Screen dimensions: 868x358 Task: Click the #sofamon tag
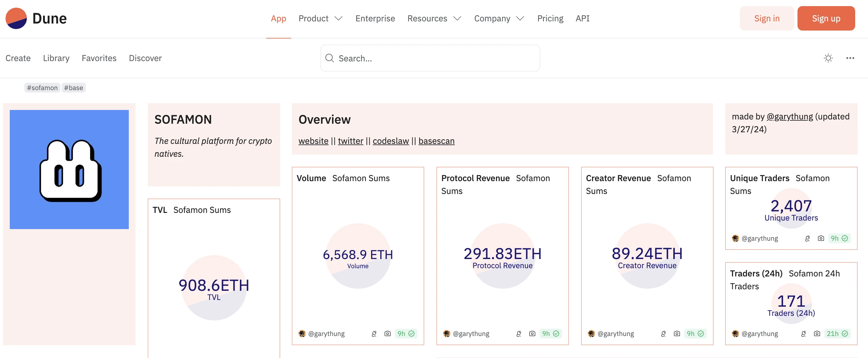click(42, 88)
